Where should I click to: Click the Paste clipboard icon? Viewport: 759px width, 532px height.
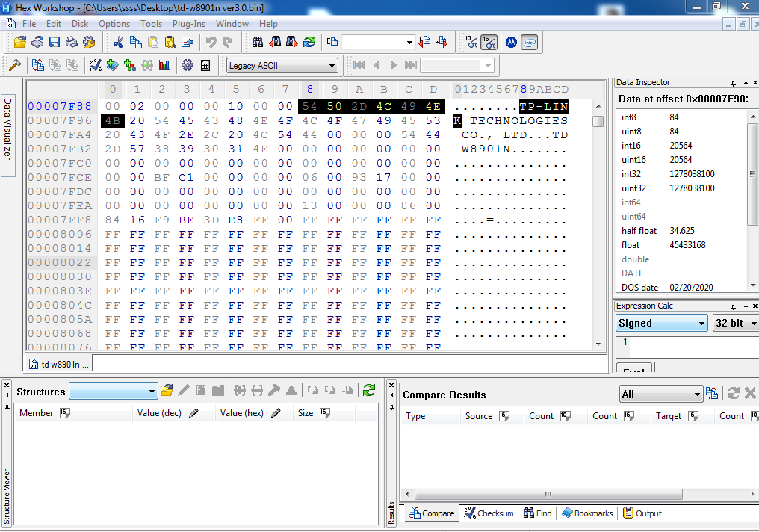[153, 42]
